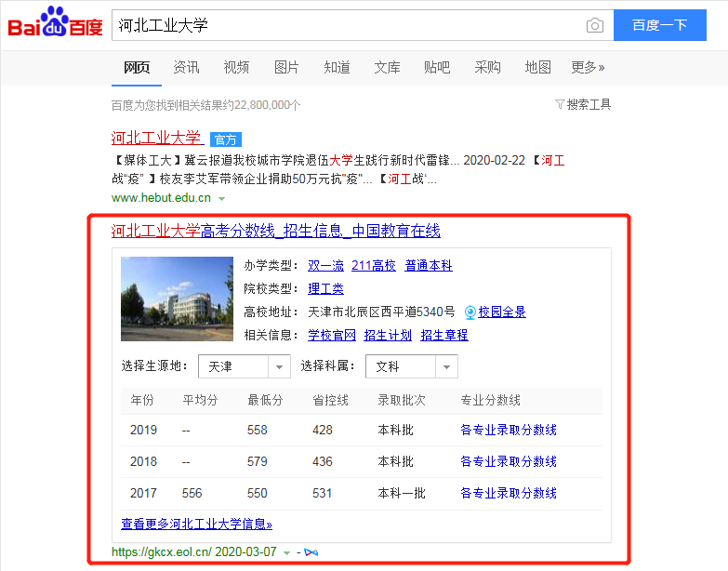Switch to the 视频 tab
Image resolution: width=728 pixels, height=571 pixels.
point(236,68)
